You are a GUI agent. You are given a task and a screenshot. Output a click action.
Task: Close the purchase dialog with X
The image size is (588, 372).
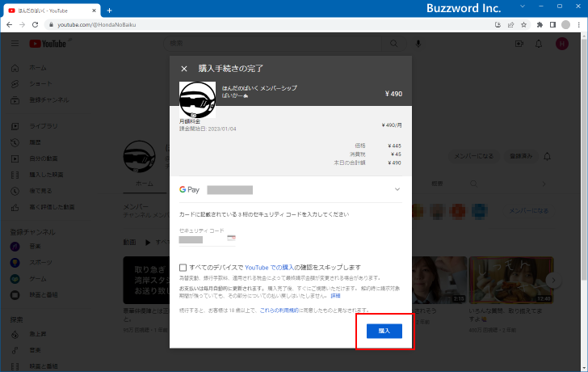(x=184, y=69)
